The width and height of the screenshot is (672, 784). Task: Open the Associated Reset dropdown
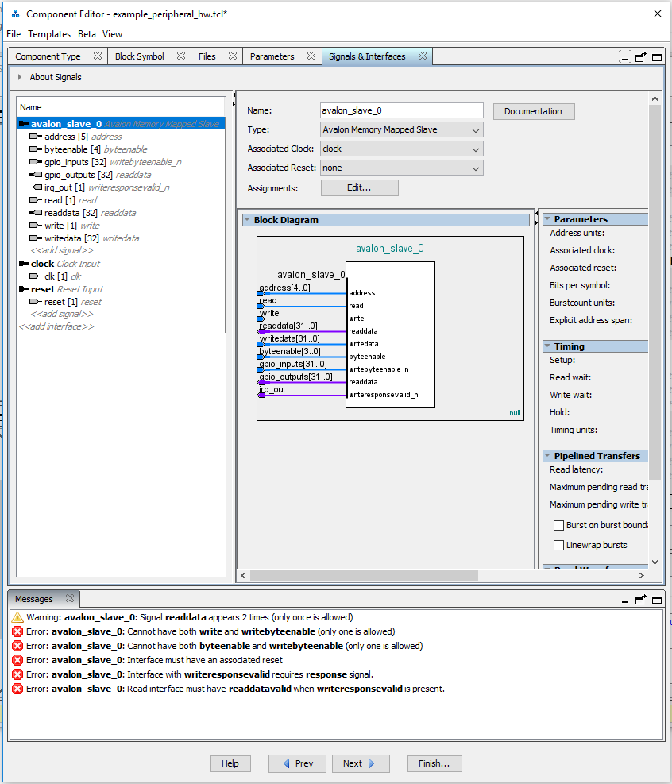coord(401,168)
